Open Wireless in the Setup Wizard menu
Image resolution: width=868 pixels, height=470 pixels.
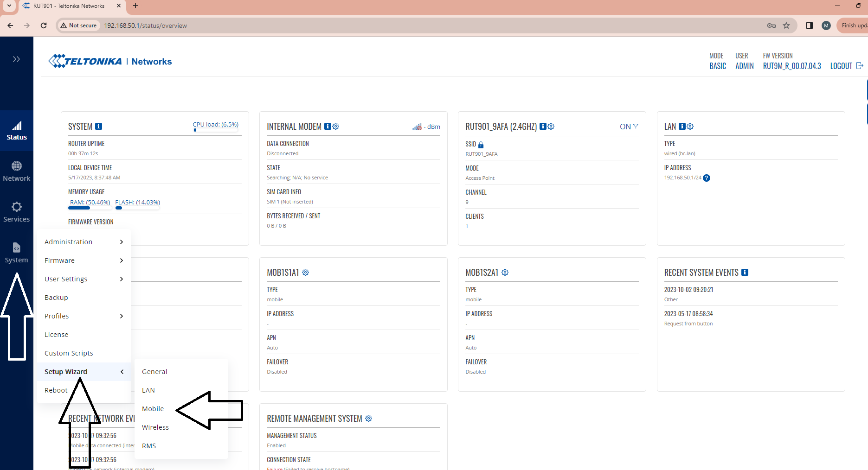click(155, 427)
